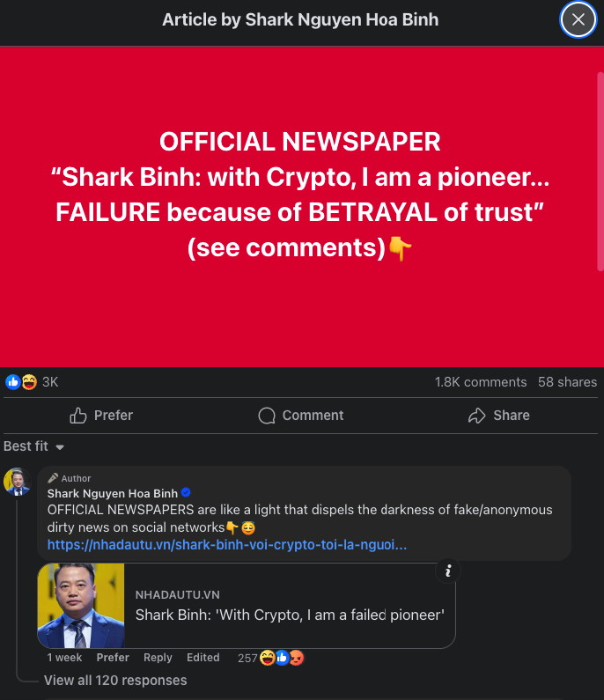Click the Share arrow icon
Screen dimensions: 604x700
pyautogui.click(x=477, y=416)
